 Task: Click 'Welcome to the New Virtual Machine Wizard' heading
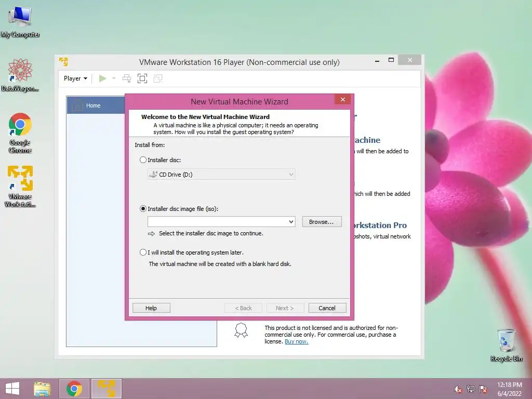click(x=205, y=117)
